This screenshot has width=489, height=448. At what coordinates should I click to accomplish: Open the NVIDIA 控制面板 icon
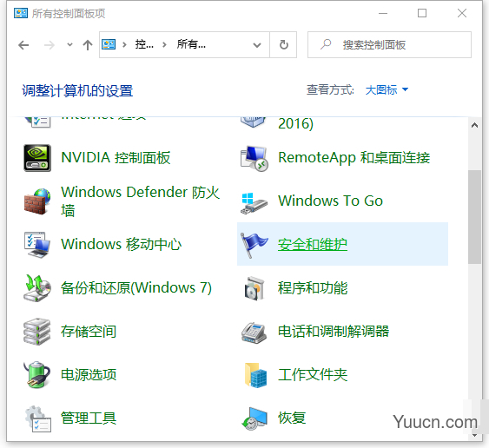(37, 158)
